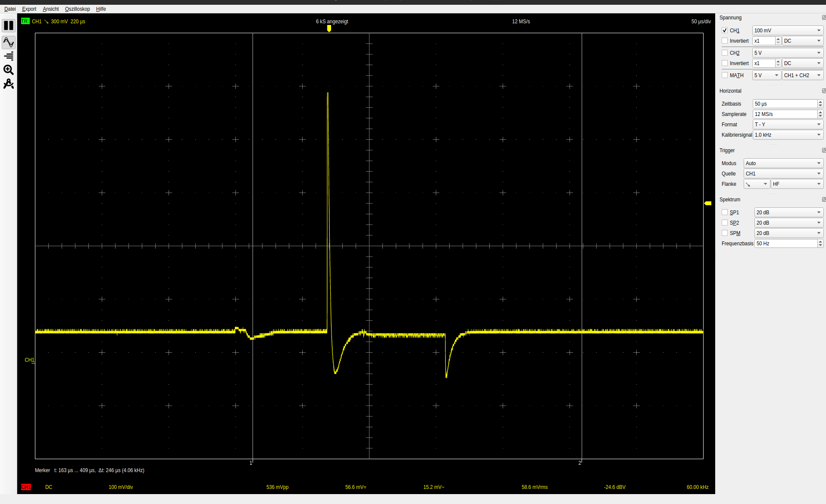Screen dimensions: 826x504
Task: Enable Invertiert for CH1
Action: (725, 41)
